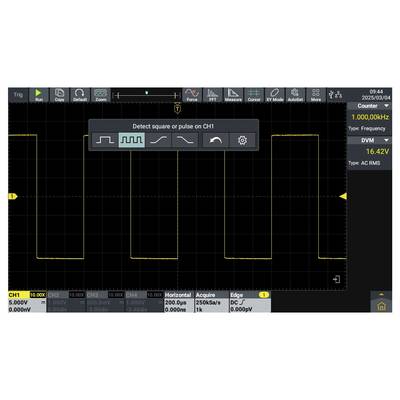Select the falling edge detection icon
The image size is (400, 400).
(185, 140)
